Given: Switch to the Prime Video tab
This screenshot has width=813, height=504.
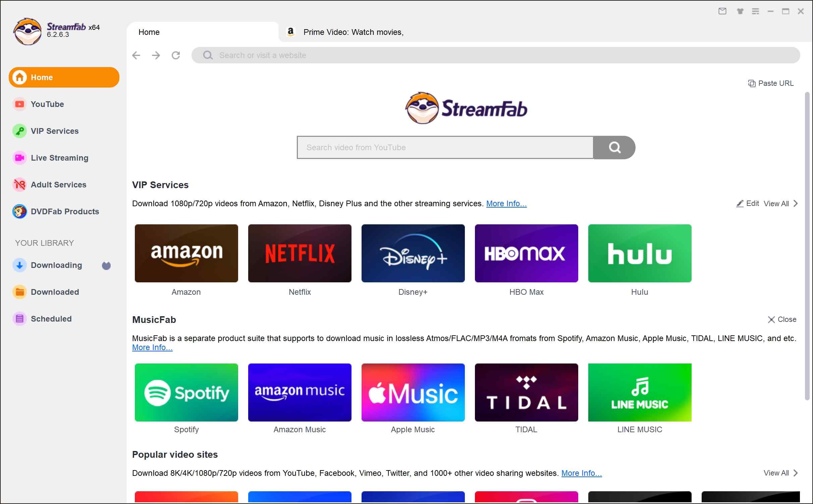Looking at the screenshot, I should (352, 32).
